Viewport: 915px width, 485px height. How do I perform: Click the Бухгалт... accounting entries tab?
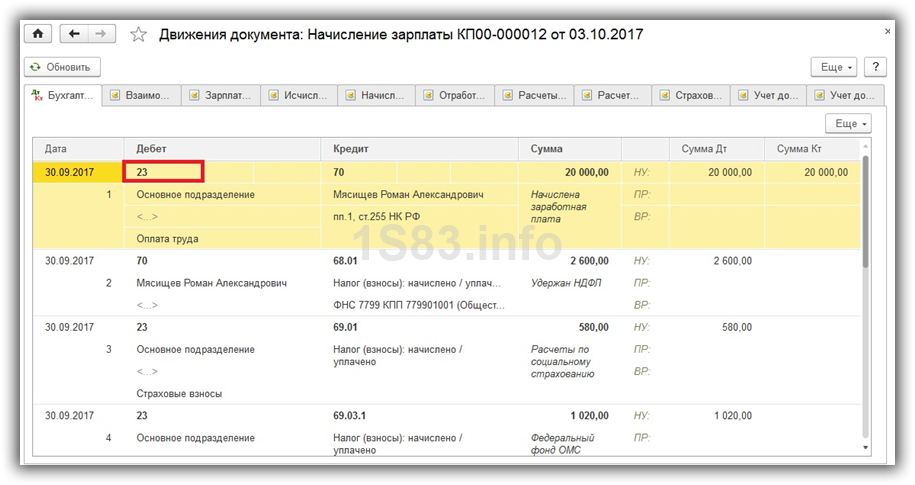[x=63, y=96]
